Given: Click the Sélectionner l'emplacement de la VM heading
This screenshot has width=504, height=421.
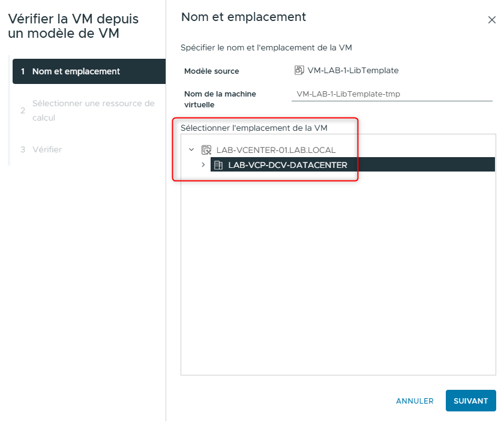Looking at the screenshot, I should pos(254,128).
